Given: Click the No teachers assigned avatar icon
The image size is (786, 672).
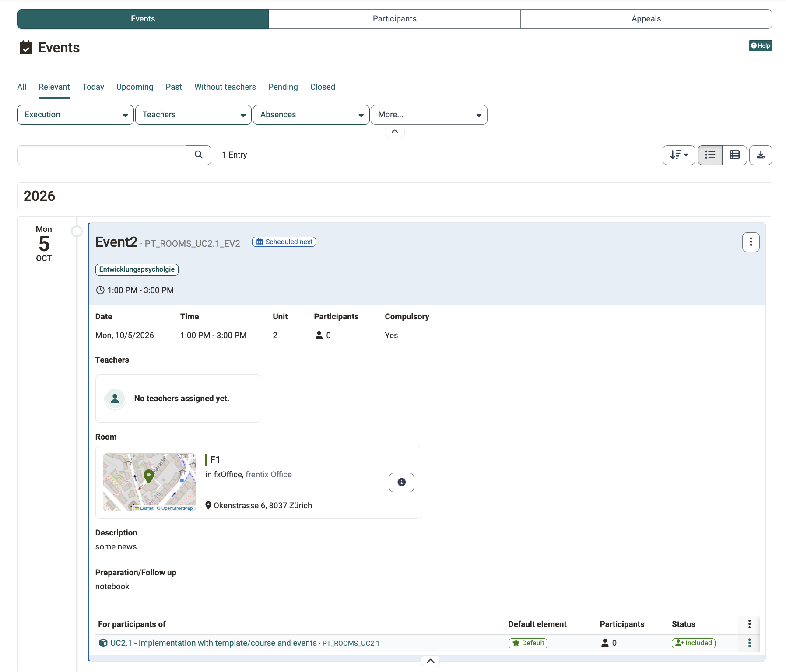Looking at the screenshot, I should [x=115, y=399].
